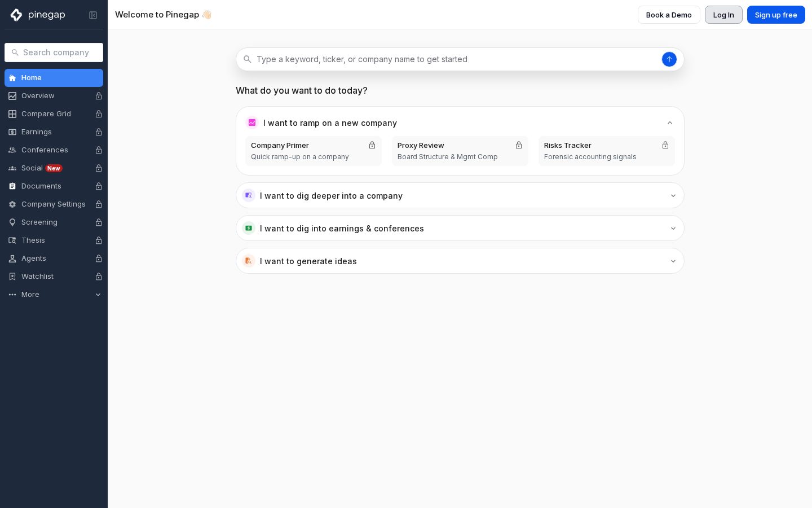Collapse the ramp on a new company section

tap(670, 123)
